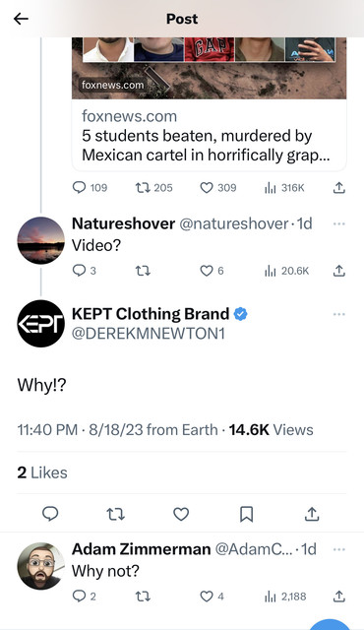The image size is (364, 630).
Task: View the 2 Likes list
Action: (x=42, y=472)
